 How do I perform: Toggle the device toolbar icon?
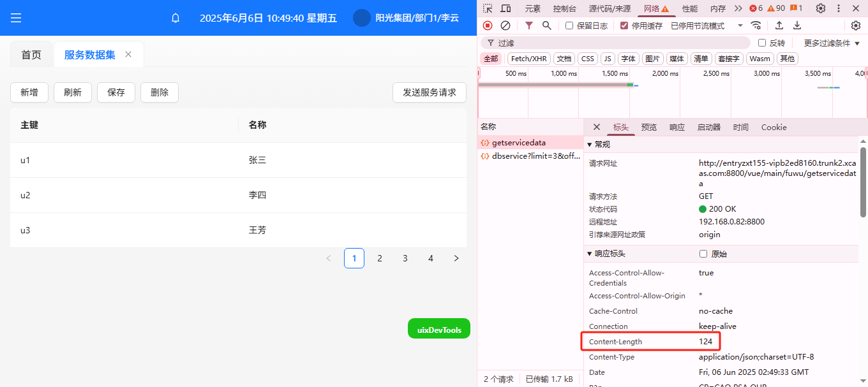[505, 8]
